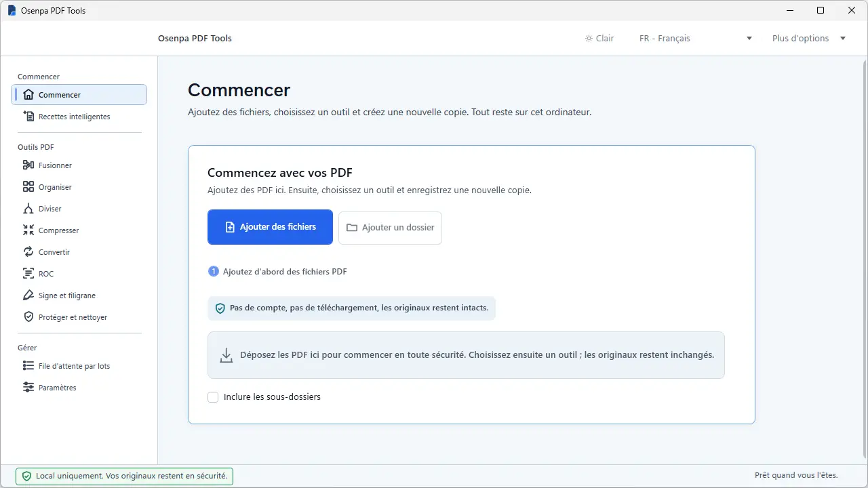Click the download arrow icon in drop zone
Viewport: 868px width, 488px height.
226,355
